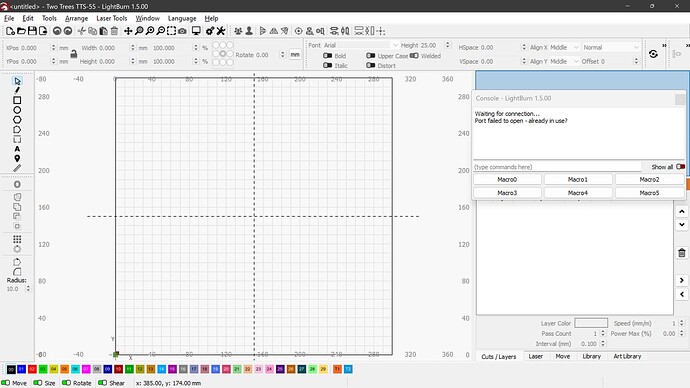The width and height of the screenshot is (690, 388).
Task: Select the Rectangle tool
Action: tap(17, 100)
